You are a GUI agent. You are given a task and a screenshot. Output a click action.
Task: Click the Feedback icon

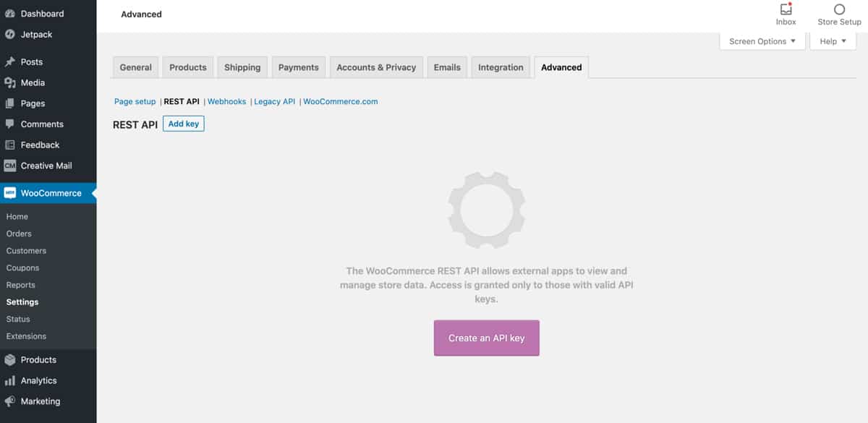coord(10,145)
